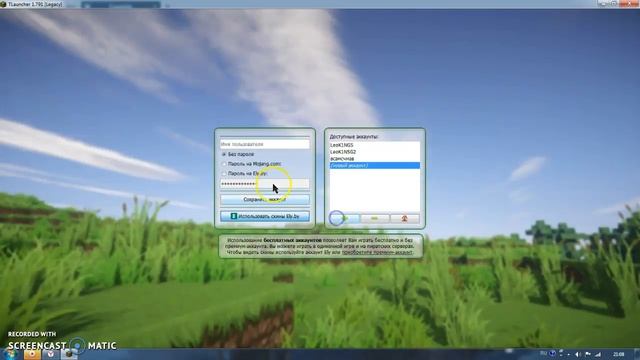Click the username input field
Image resolution: width=640 pixels, height=360 pixels.
click(x=264, y=144)
